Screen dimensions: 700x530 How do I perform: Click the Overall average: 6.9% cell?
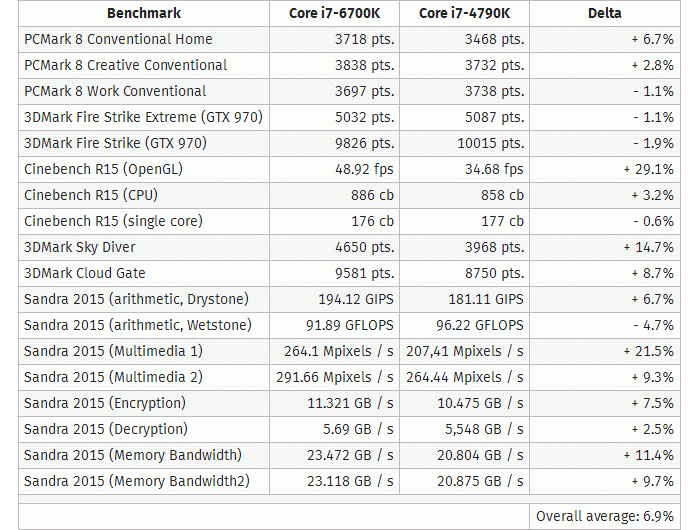[604, 517]
